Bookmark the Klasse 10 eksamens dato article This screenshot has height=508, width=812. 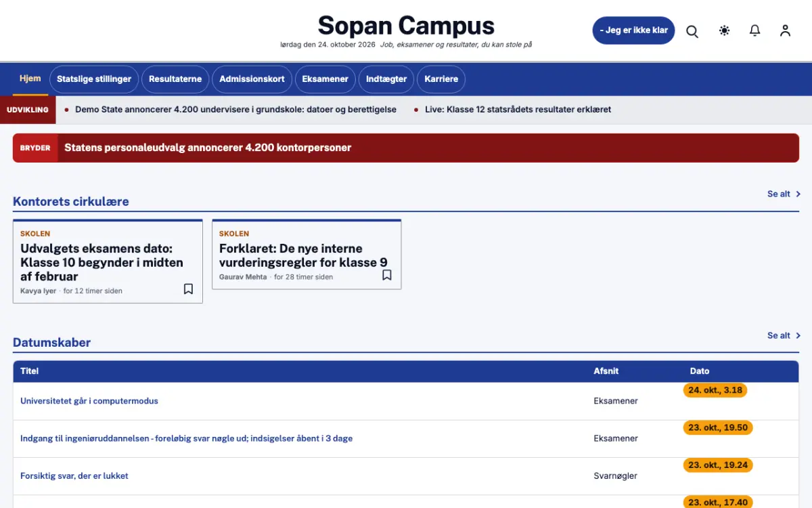click(188, 289)
